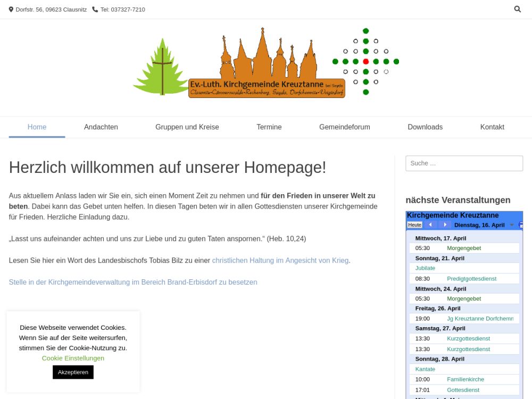532x399 pixels.
Task: Click into the Suche search field
Action: (464, 163)
